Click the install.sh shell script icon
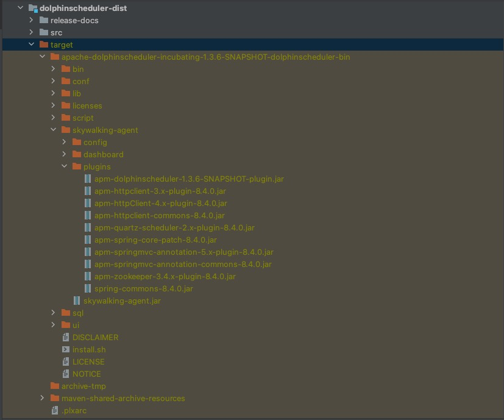 (66, 349)
